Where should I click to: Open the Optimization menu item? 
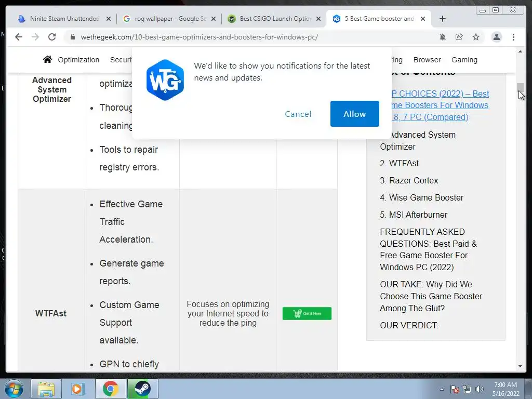pyautogui.click(x=78, y=60)
